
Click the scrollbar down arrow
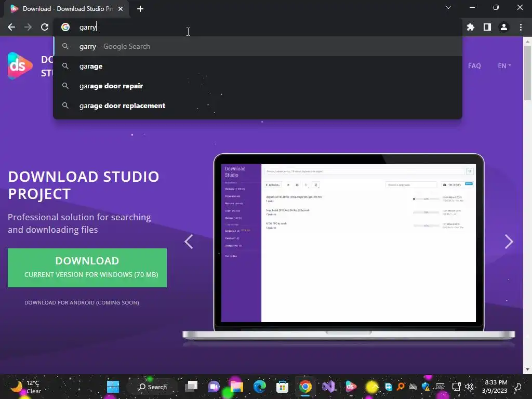(x=527, y=369)
